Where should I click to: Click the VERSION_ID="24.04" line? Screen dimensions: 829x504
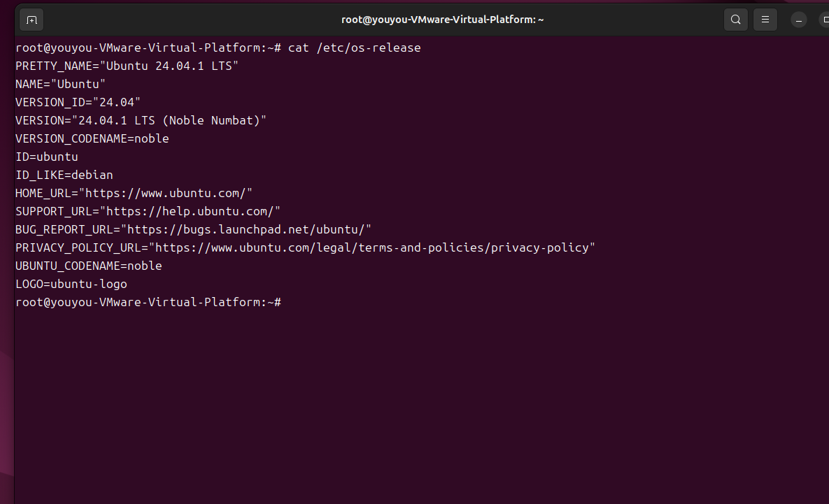pos(78,102)
